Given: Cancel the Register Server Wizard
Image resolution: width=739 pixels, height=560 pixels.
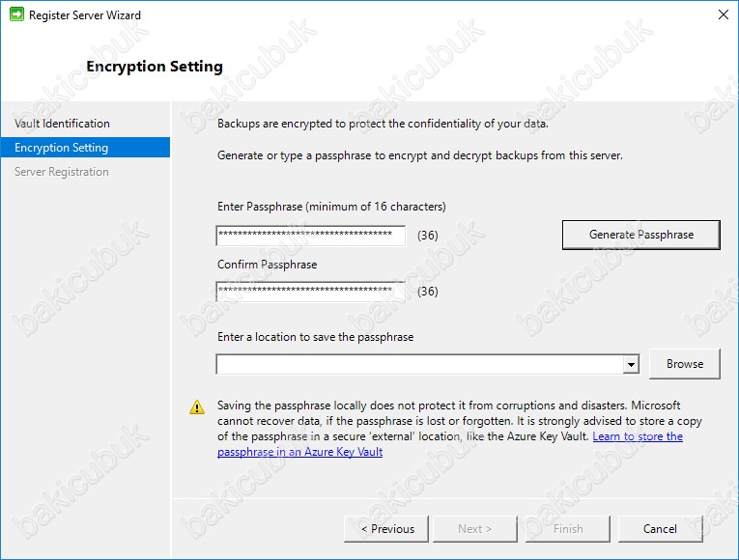Looking at the screenshot, I should coord(660,529).
